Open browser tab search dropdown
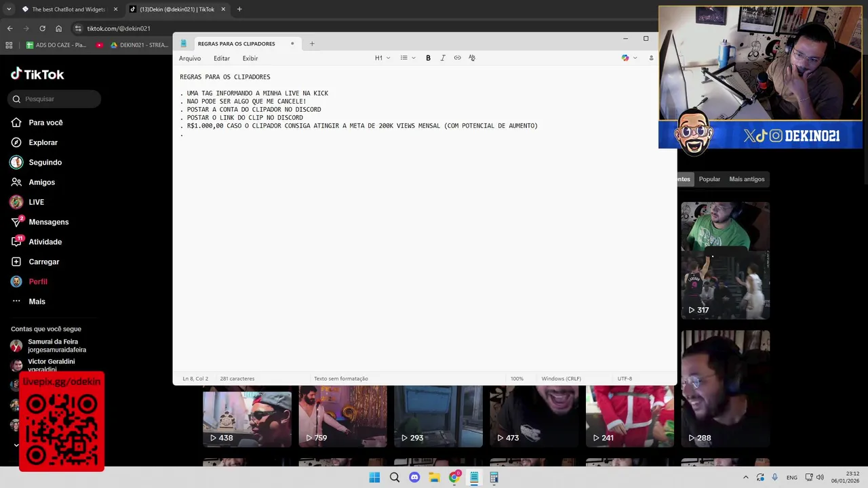This screenshot has height=488, width=868. coord(8,9)
